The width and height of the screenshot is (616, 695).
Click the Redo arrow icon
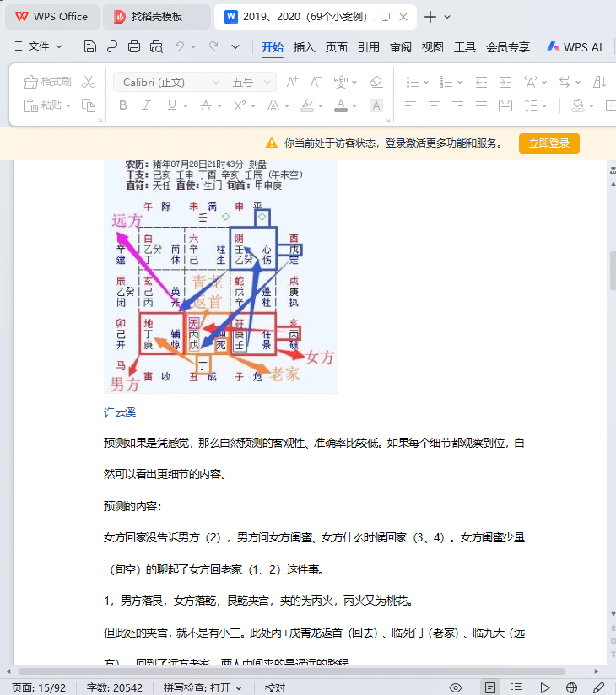(213, 46)
